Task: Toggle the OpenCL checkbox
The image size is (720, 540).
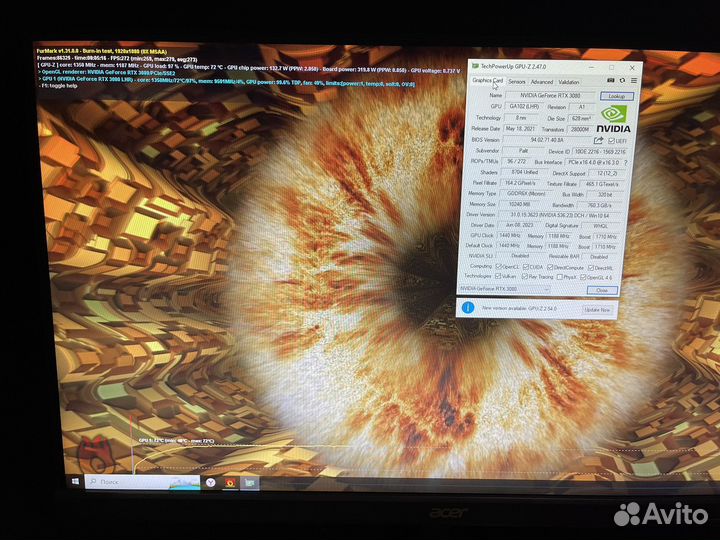Action: coord(498,266)
